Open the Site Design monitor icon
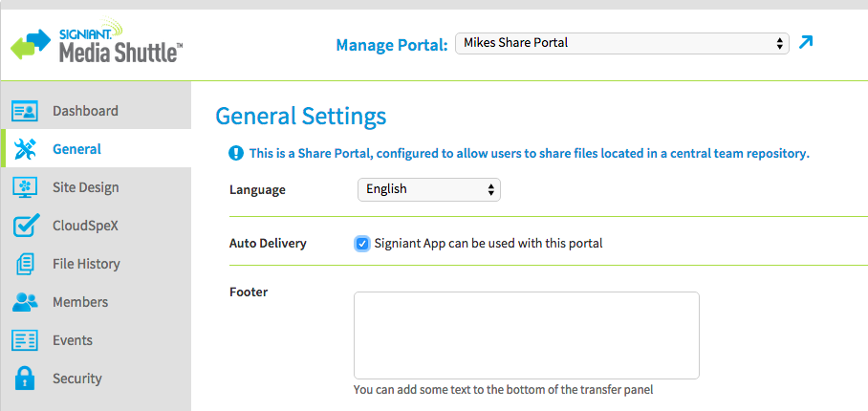The image size is (868, 411). 24,187
